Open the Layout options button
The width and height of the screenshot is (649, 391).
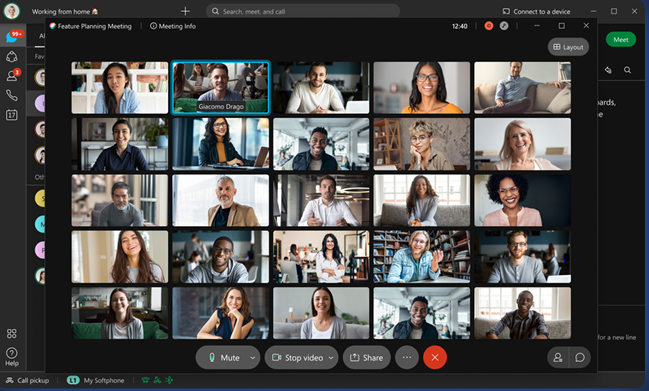coord(568,47)
